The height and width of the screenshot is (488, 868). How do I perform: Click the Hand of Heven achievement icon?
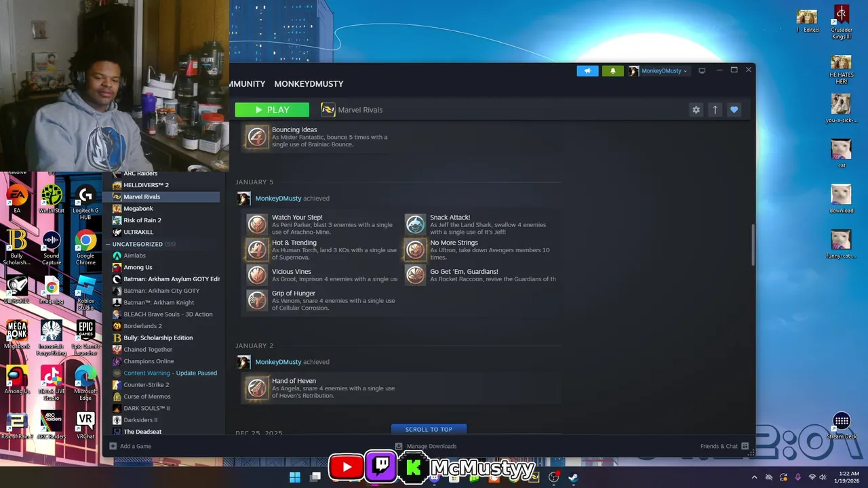click(256, 388)
